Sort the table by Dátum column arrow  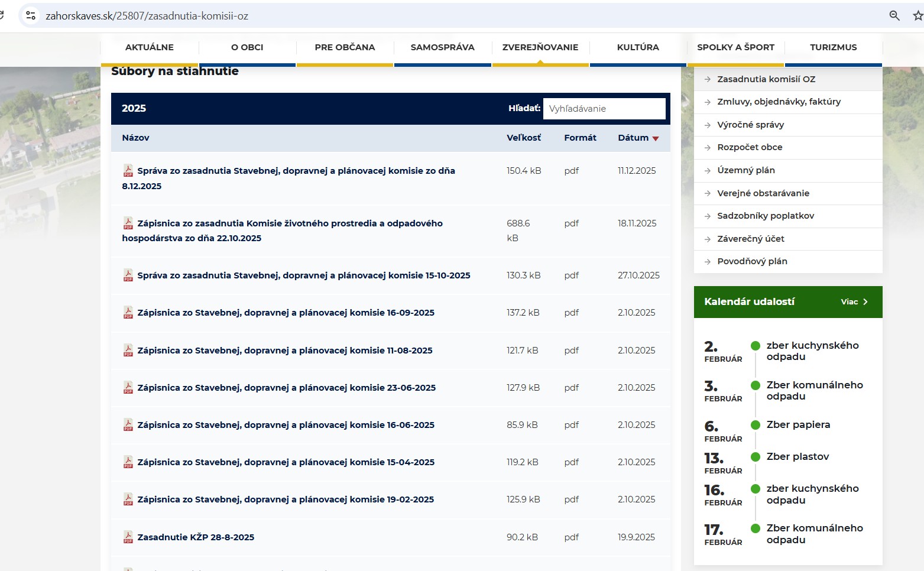coord(655,138)
